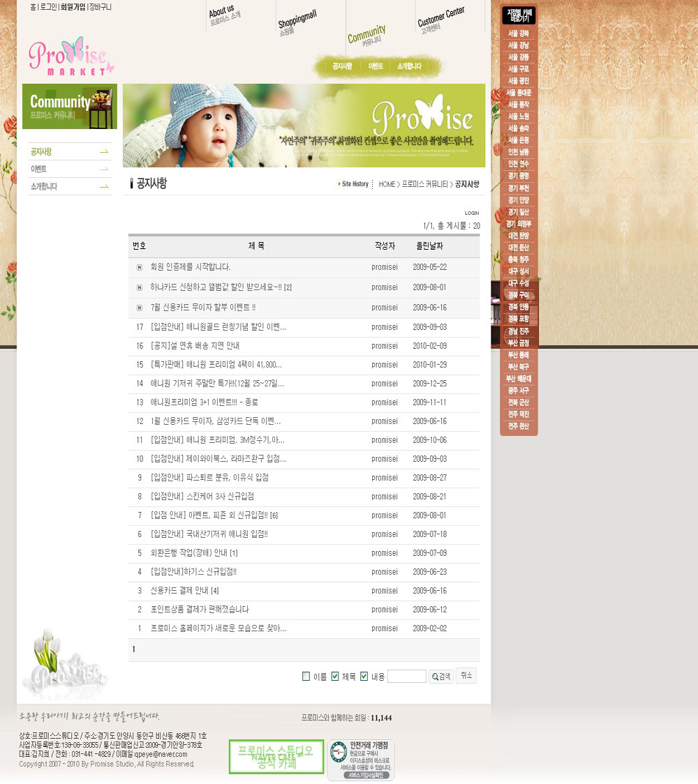The height and width of the screenshot is (784, 698).
Task: Select 공지사항 in the green submenu bar
Action: coord(342,66)
